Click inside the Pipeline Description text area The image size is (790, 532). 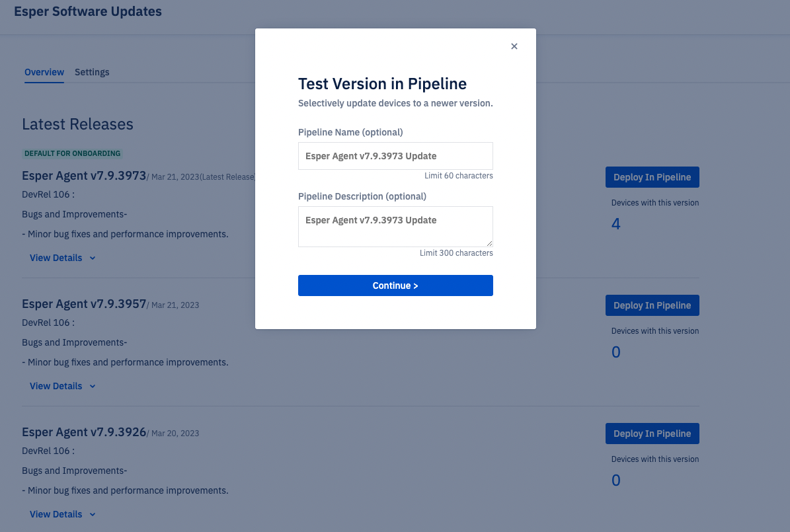point(395,227)
